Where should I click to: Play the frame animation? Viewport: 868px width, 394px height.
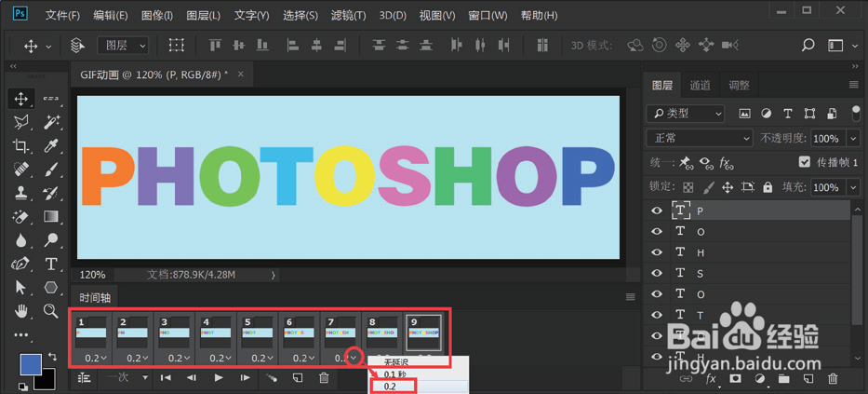219,378
